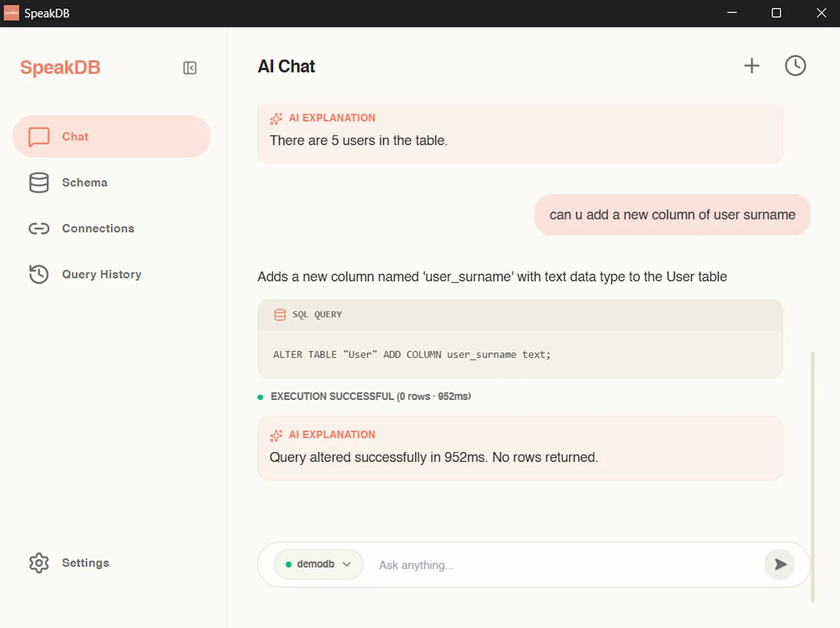The image size is (840, 628).
Task: Click the Schema database icon
Action: coord(39,183)
